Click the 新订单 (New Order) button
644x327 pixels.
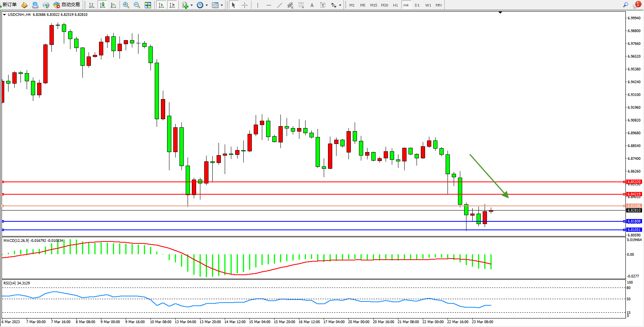pyautogui.click(x=9, y=5)
